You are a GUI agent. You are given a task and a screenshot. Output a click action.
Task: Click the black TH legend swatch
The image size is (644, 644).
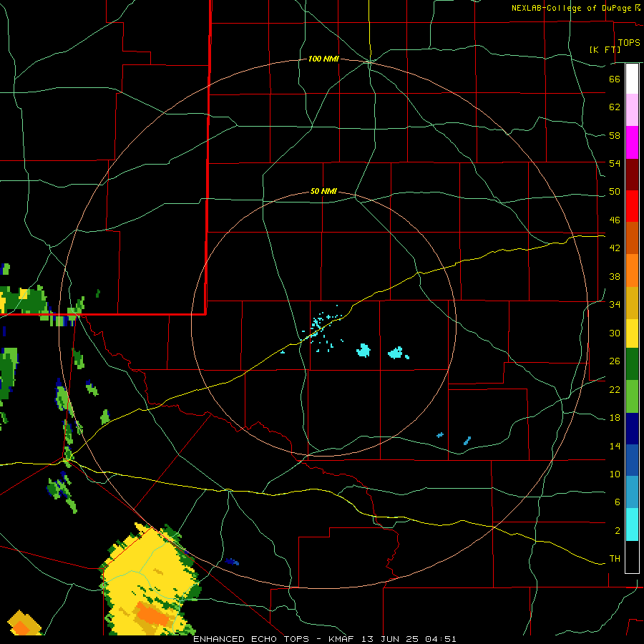(x=632, y=557)
